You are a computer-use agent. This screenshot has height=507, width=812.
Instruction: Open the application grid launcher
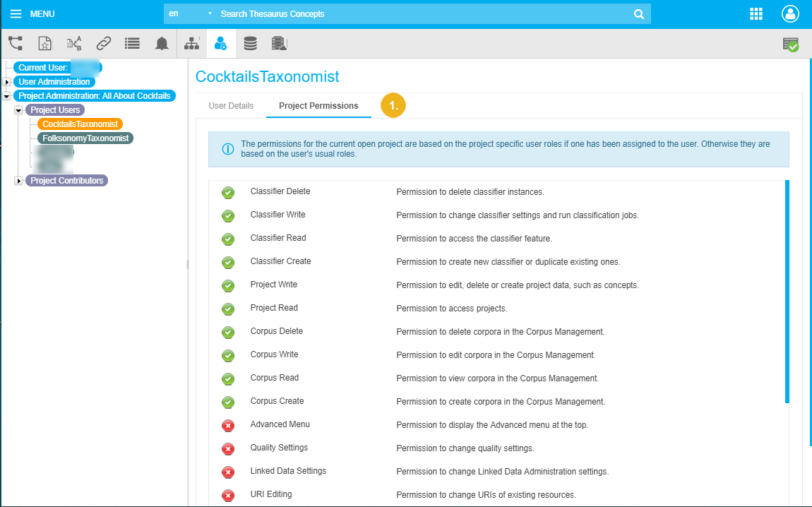coord(756,14)
